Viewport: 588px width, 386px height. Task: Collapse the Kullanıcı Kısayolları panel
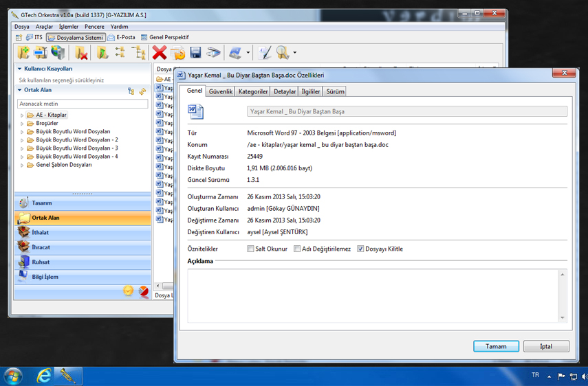coord(20,69)
